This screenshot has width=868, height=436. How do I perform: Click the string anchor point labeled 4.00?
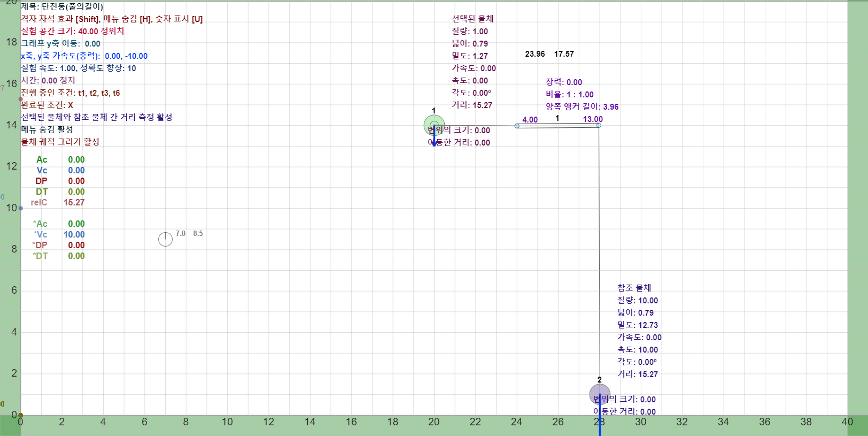click(x=517, y=126)
